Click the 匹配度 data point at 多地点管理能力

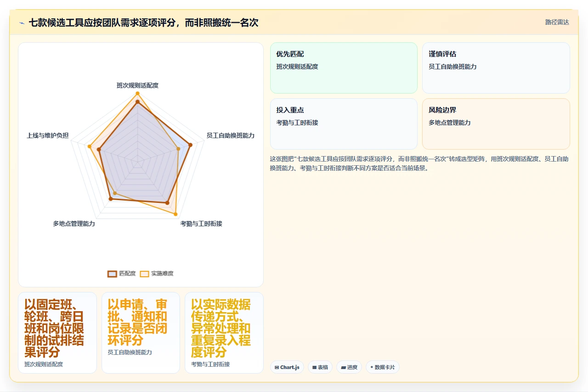tap(110, 199)
